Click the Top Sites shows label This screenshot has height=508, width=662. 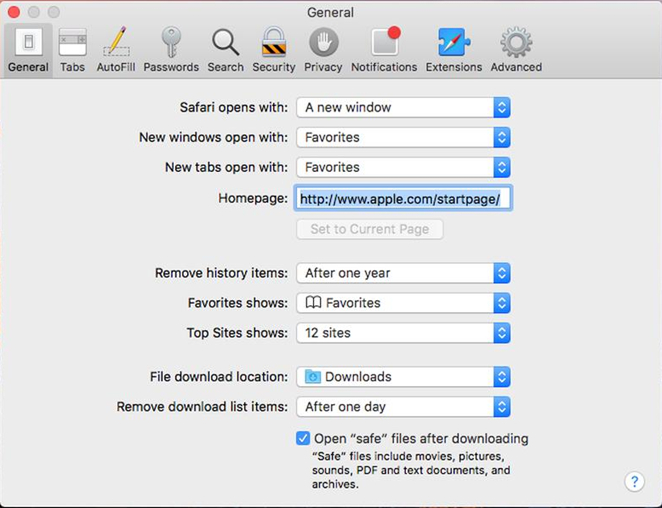tap(237, 333)
